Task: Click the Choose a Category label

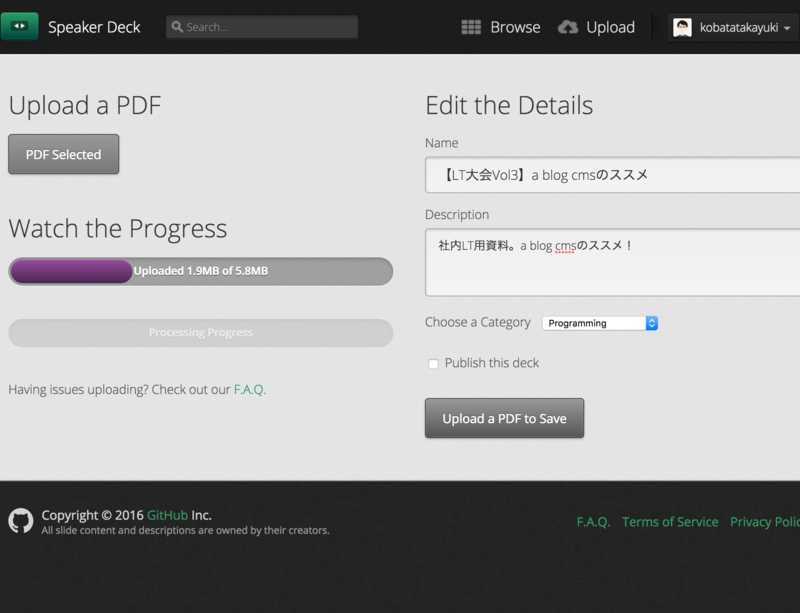Action: coord(478,322)
